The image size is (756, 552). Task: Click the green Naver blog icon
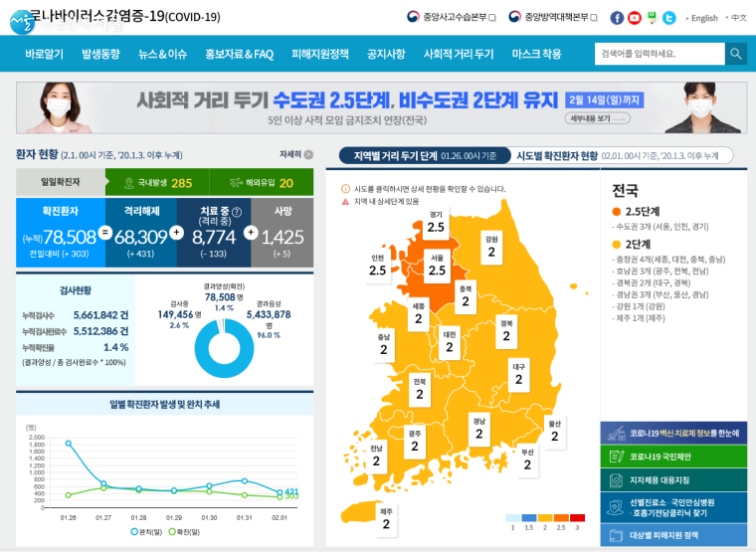coord(652,18)
